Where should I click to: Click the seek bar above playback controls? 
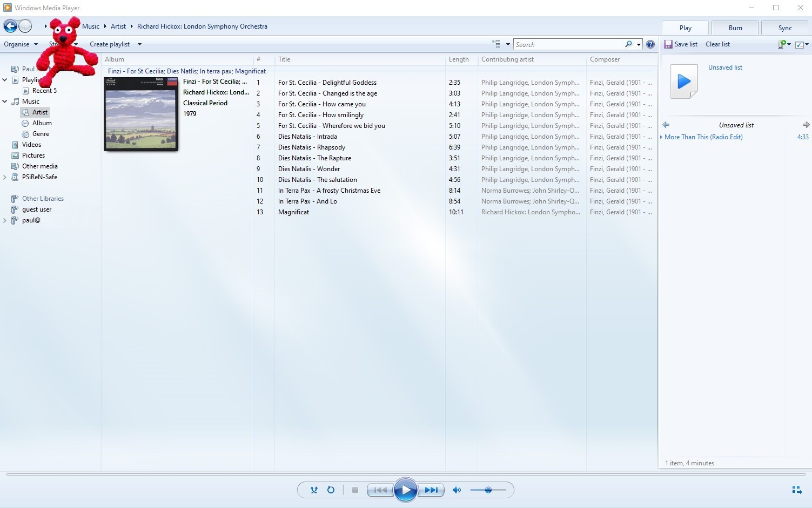click(x=406, y=475)
